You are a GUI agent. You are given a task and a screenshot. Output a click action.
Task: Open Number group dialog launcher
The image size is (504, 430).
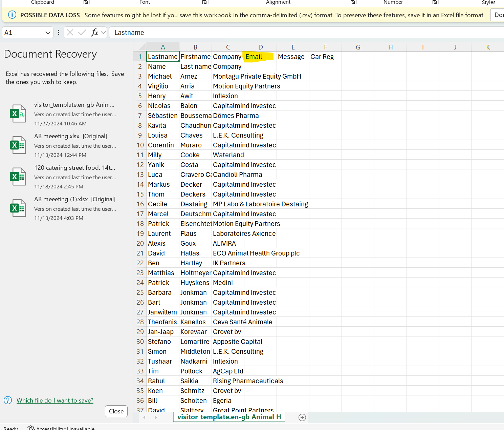[x=435, y=2]
